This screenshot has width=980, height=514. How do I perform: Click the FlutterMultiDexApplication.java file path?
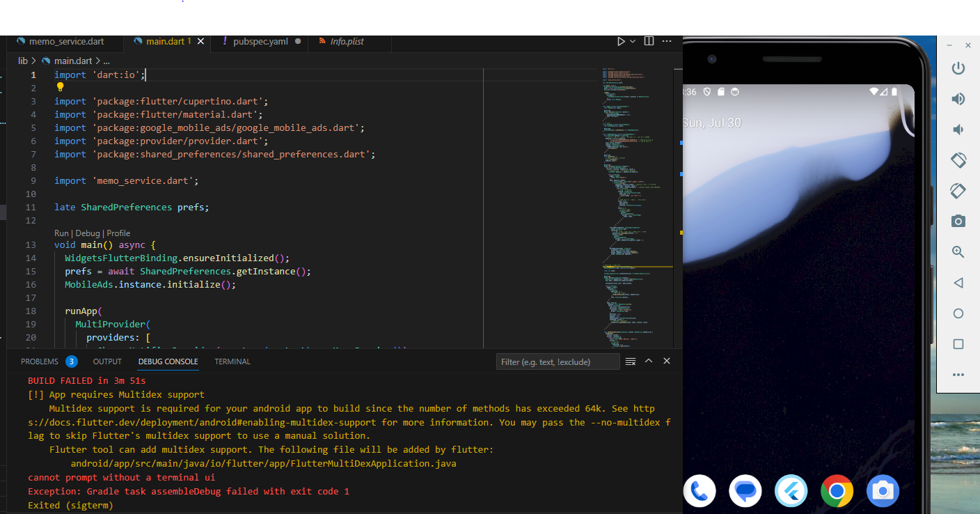(264, 464)
